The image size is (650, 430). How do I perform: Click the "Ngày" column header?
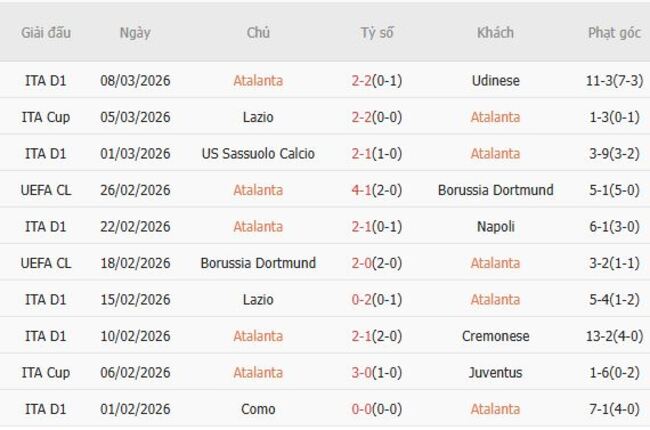[135, 32]
